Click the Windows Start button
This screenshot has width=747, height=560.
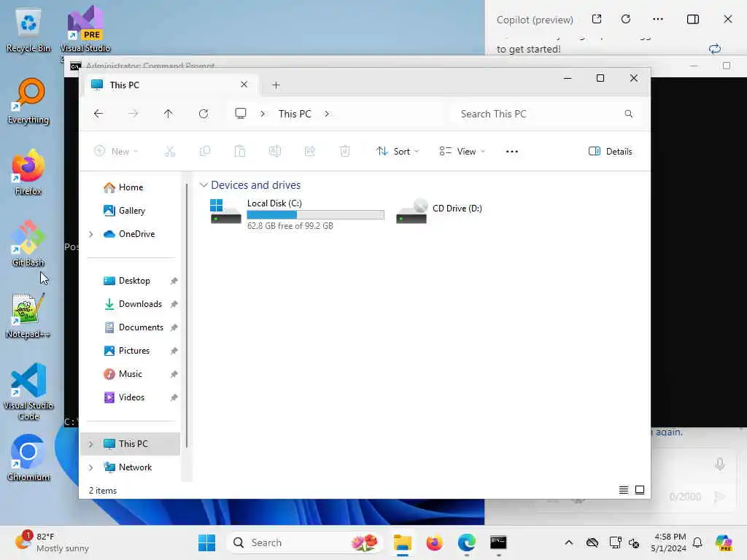tap(206, 542)
